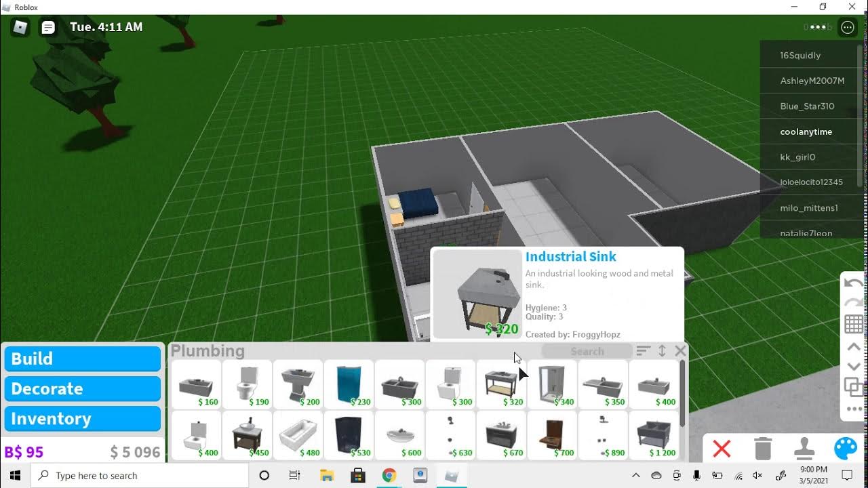Select the $300 double sink item
Screen dimensions: 868x488
pyautogui.click(x=399, y=384)
